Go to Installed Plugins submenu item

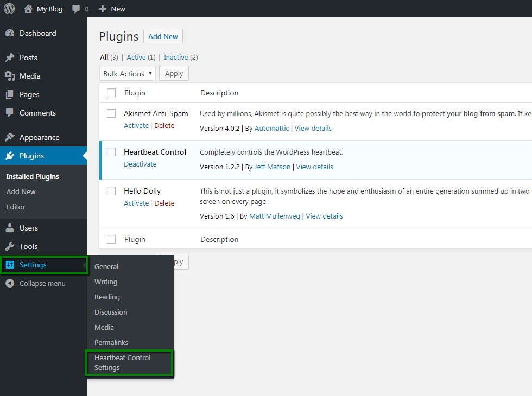click(x=33, y=177)
